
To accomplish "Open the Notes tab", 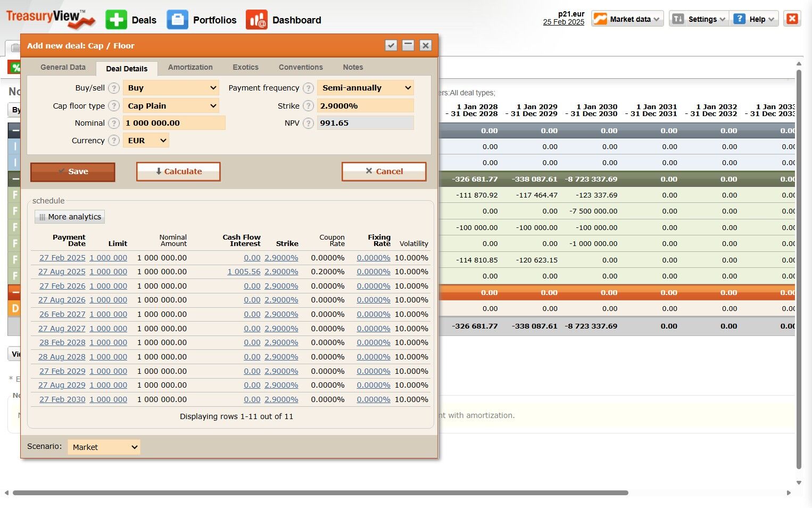I will [x=353, y=67].
